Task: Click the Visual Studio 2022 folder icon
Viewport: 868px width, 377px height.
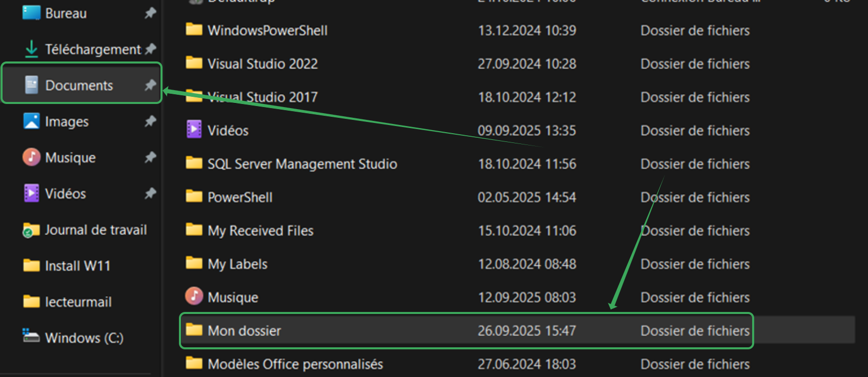Action: click(194, 62)
